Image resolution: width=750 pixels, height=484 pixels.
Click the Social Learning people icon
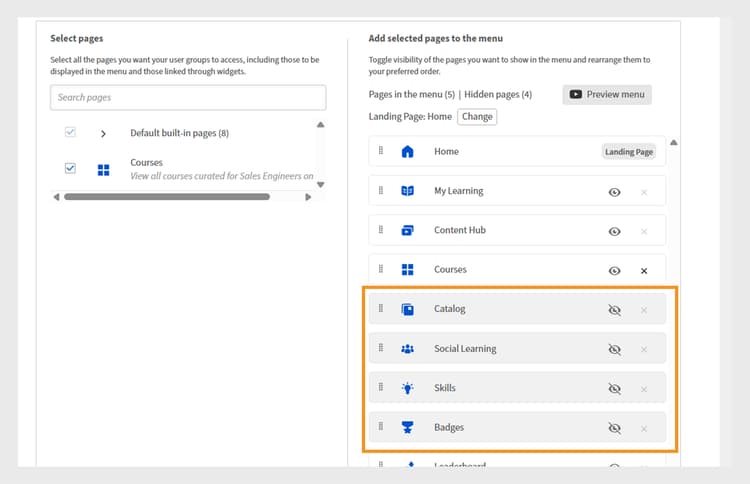click(407, 349)
